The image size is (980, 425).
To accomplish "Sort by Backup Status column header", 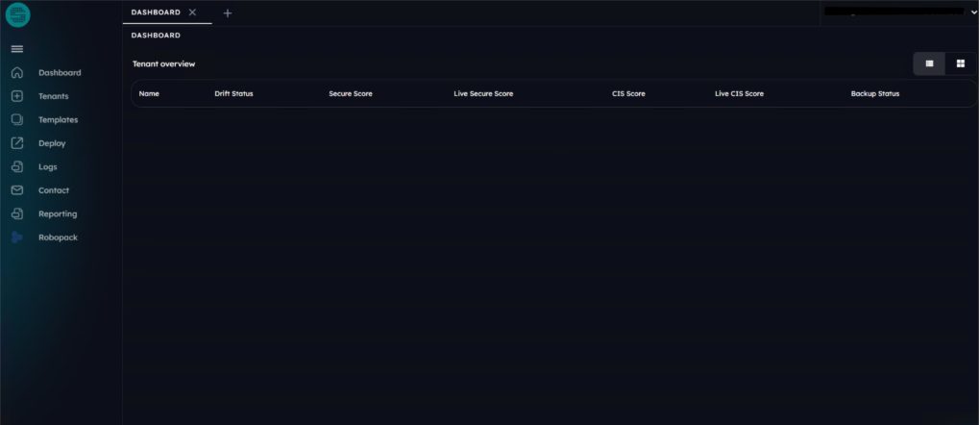I will [x=874, y=94].
